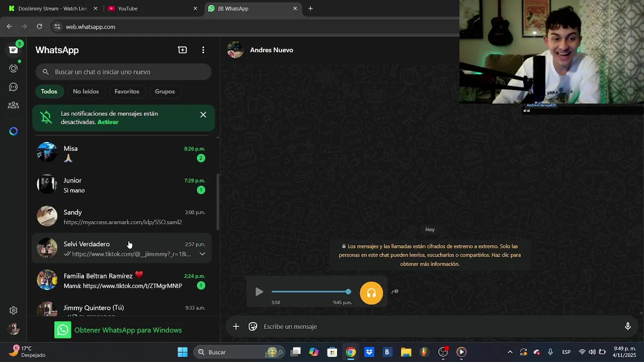Select the Grupos filter
Screen dimensions: 644x362
165,92
